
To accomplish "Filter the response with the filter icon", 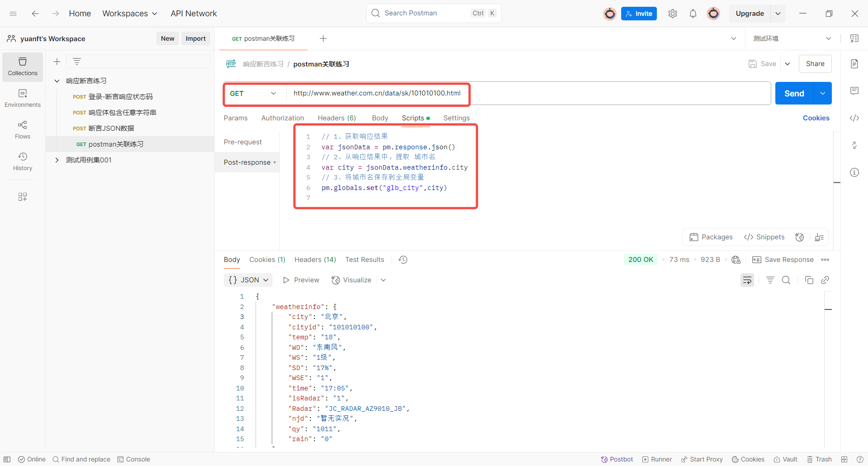I will [770, 280].
